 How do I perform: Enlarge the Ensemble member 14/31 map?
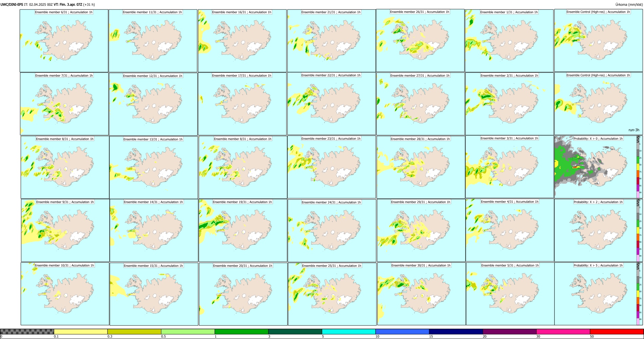(154, 231)
